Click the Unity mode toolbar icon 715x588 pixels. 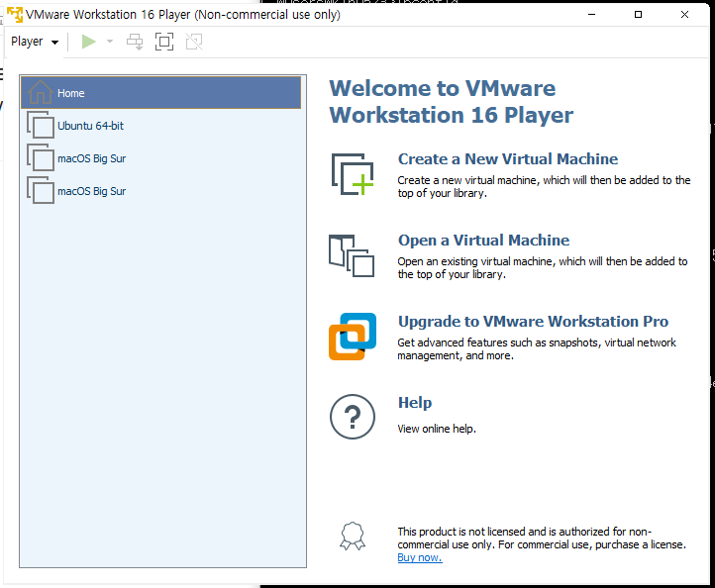pyautogui.click(x=194, y=42)
